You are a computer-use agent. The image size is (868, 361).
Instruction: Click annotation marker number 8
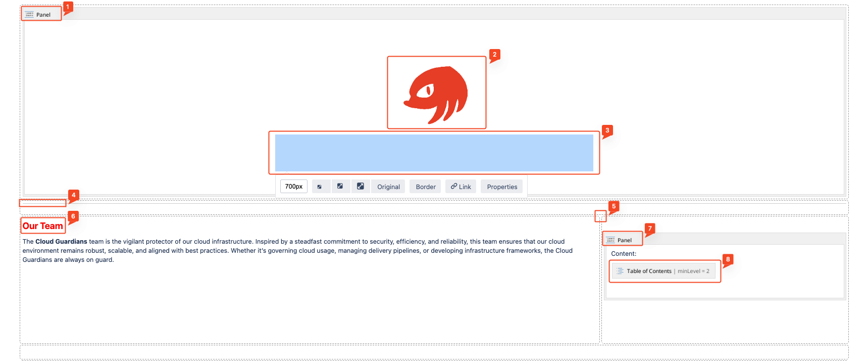coord(728,259)
